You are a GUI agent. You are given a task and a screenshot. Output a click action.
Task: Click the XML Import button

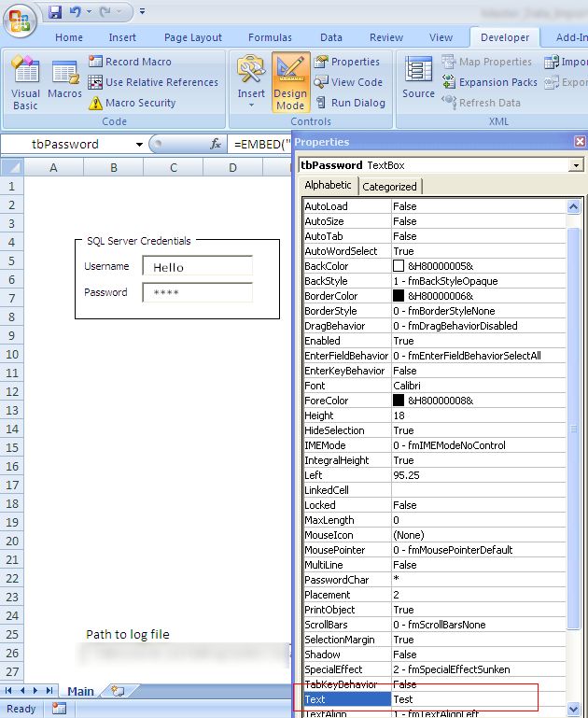tap(566, 62)
